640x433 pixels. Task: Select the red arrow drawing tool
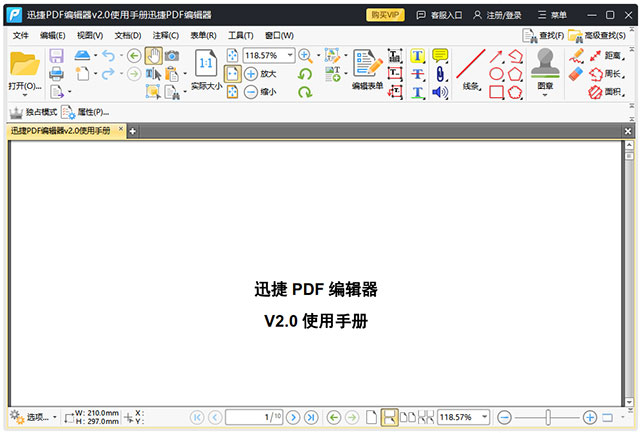pyautogui.click(x=496, y=56)
